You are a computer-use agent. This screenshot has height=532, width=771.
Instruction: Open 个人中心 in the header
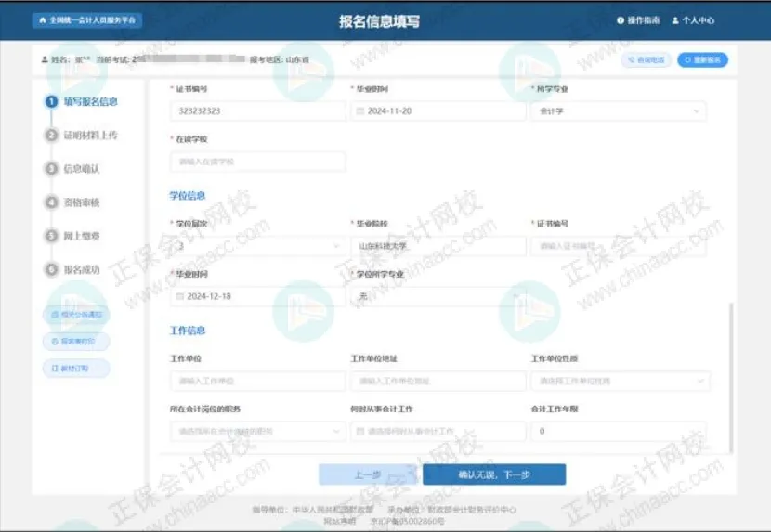[x=693, y=20]
